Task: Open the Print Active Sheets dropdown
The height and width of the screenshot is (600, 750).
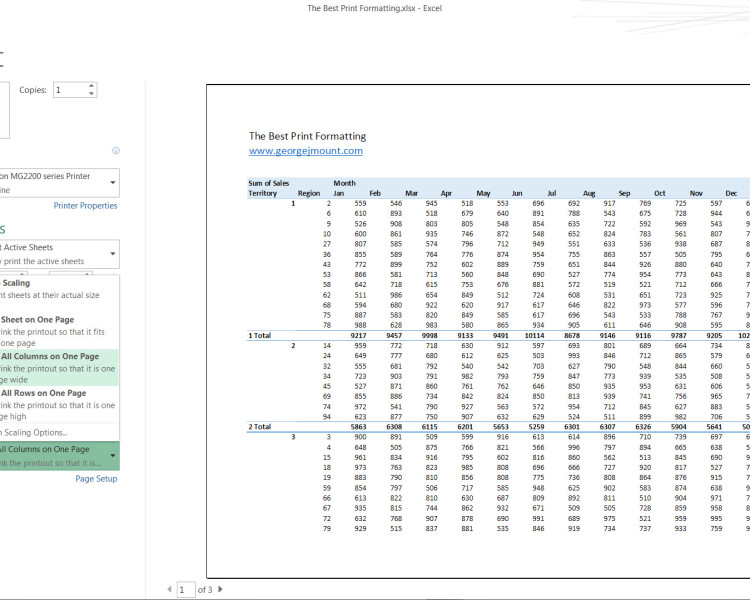Action: point(112,253)
